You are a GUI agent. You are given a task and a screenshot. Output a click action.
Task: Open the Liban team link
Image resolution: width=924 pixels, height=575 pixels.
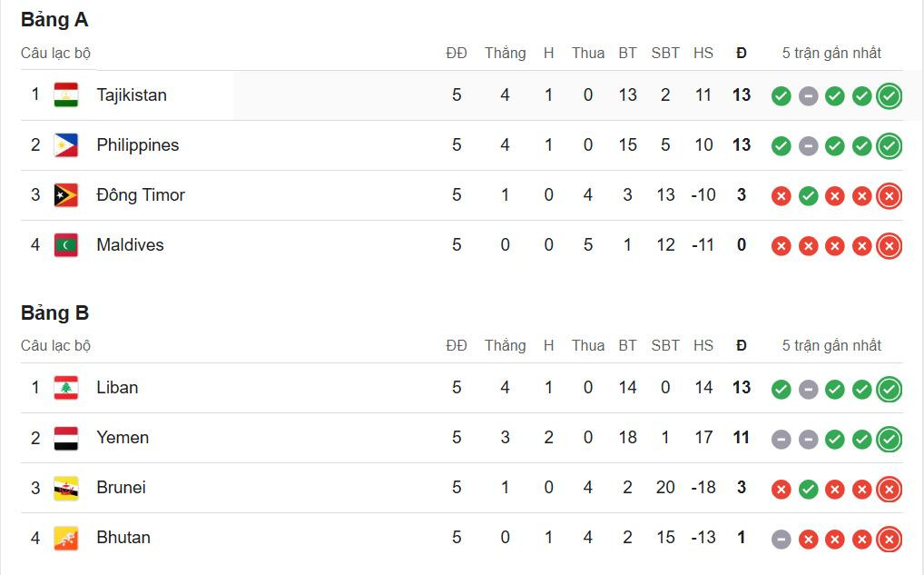(117, 388)
